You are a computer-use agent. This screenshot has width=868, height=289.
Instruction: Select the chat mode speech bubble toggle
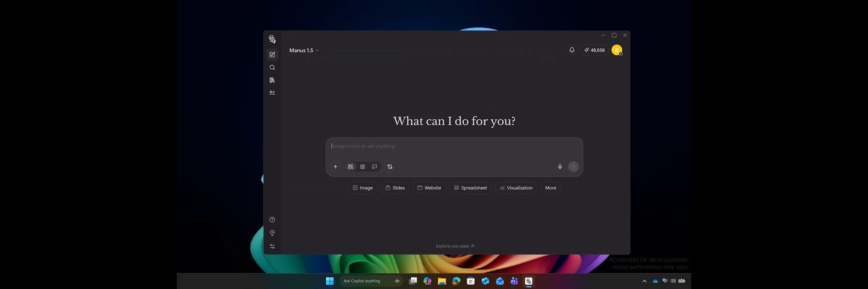point(375,167)
